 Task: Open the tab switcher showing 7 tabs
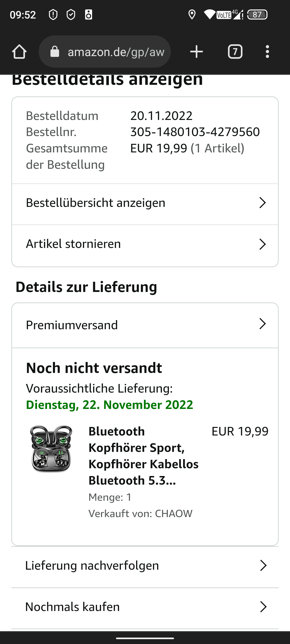[235, 52]
